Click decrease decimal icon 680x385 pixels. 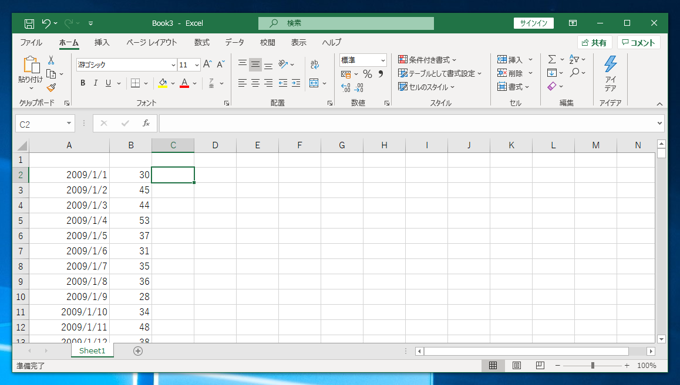(359, 88)
